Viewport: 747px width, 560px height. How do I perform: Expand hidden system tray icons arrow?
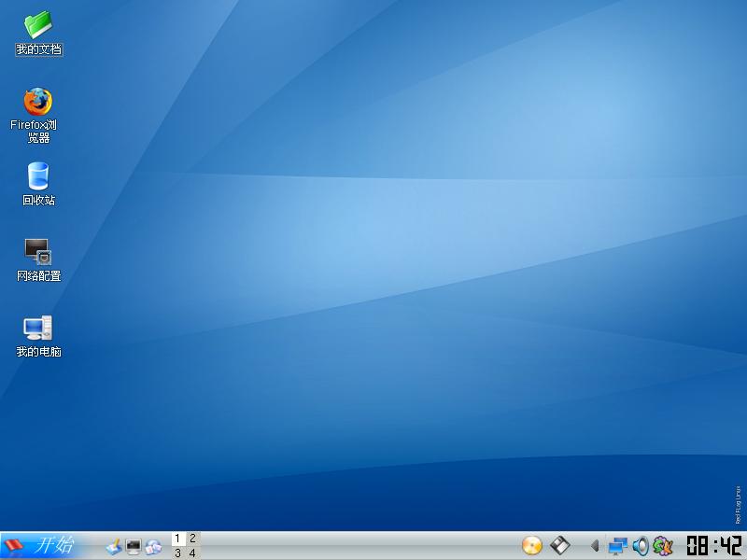pyautogui.click(x=595, y=546)
